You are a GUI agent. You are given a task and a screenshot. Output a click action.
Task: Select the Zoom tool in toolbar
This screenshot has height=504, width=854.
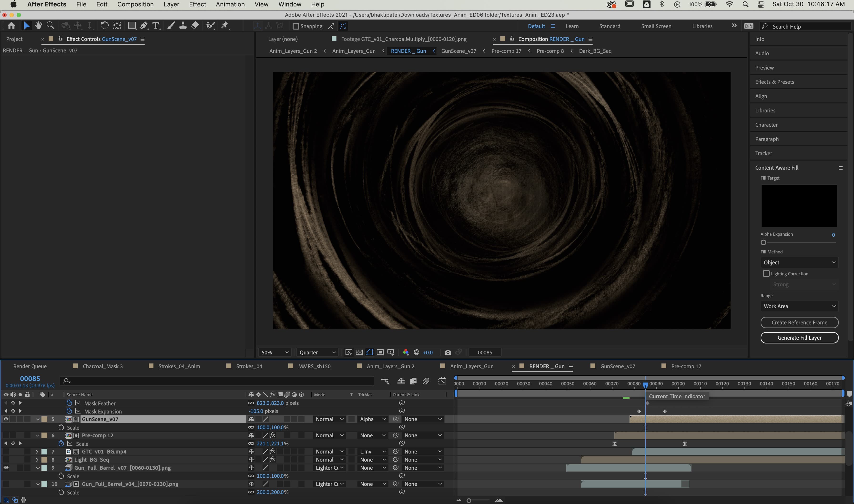pos(50,26)
